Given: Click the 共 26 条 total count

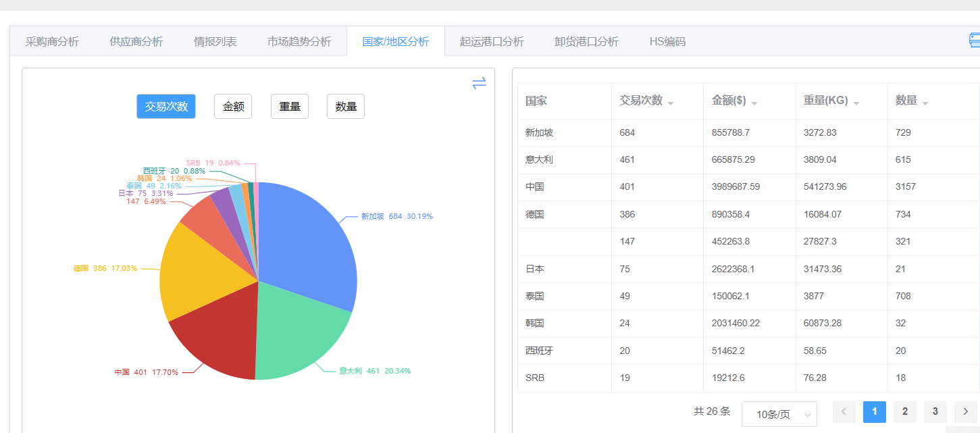Looking at the screenshot, I should point(712,411).
